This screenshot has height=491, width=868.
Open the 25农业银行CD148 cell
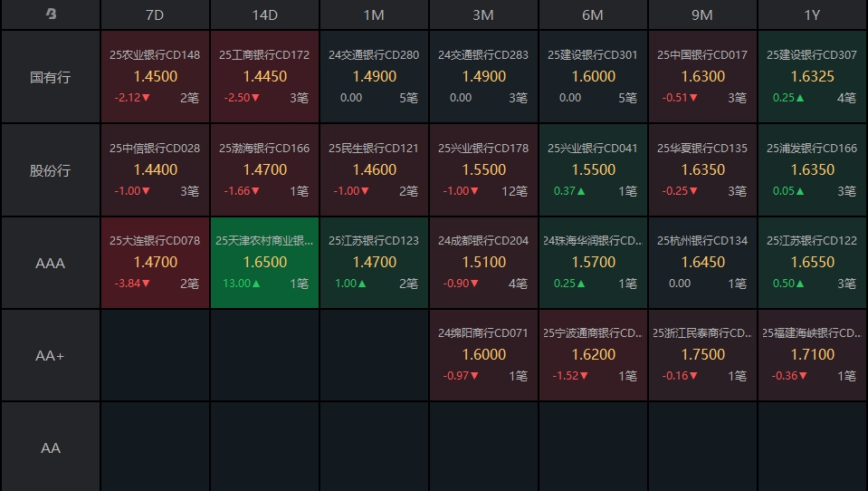[155, 76]
